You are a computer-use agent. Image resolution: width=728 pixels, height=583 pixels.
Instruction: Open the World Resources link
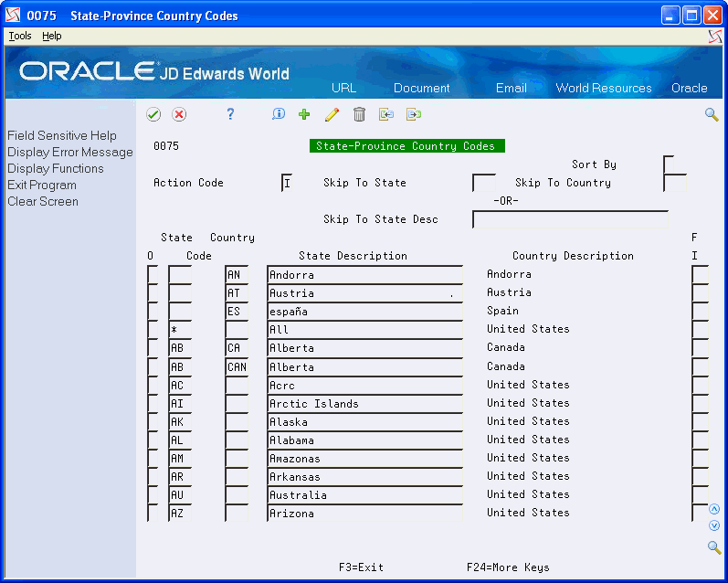[x=604, y=88]
